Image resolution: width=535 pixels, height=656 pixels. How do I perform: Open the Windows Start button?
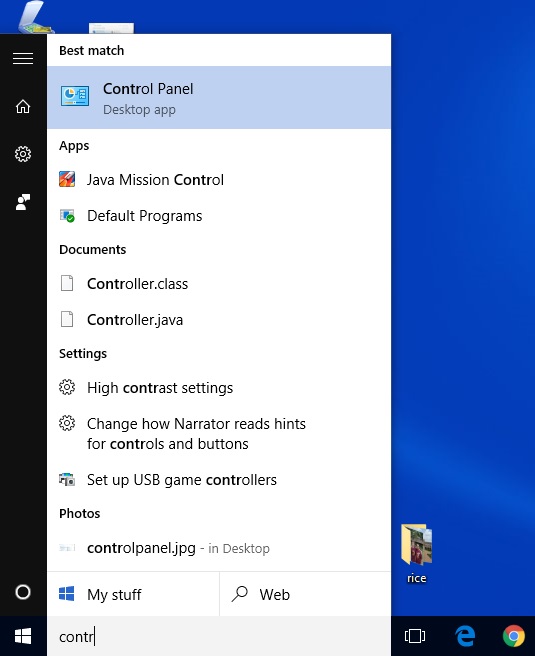point(23,636)
